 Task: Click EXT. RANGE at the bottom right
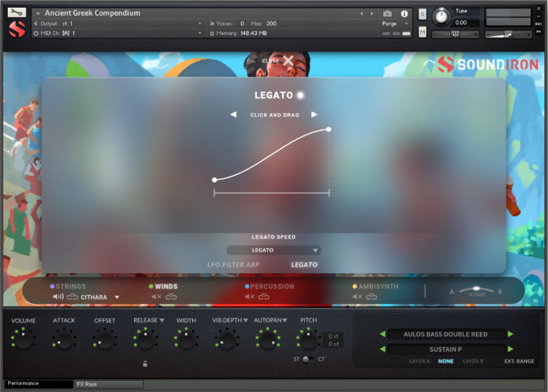pyautogui.click(x=518, y=361)
